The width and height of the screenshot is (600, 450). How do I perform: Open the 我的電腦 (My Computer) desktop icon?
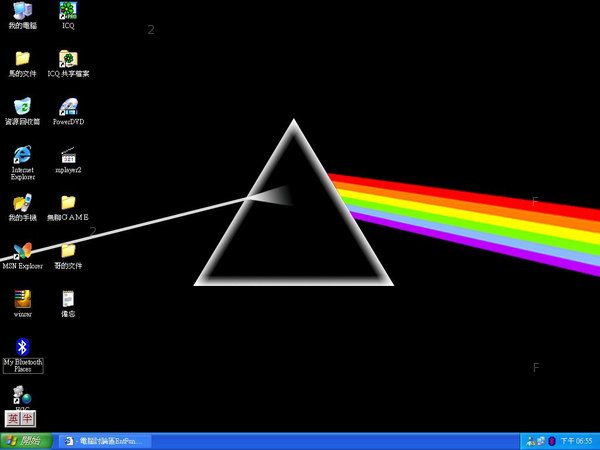point(23,15)
